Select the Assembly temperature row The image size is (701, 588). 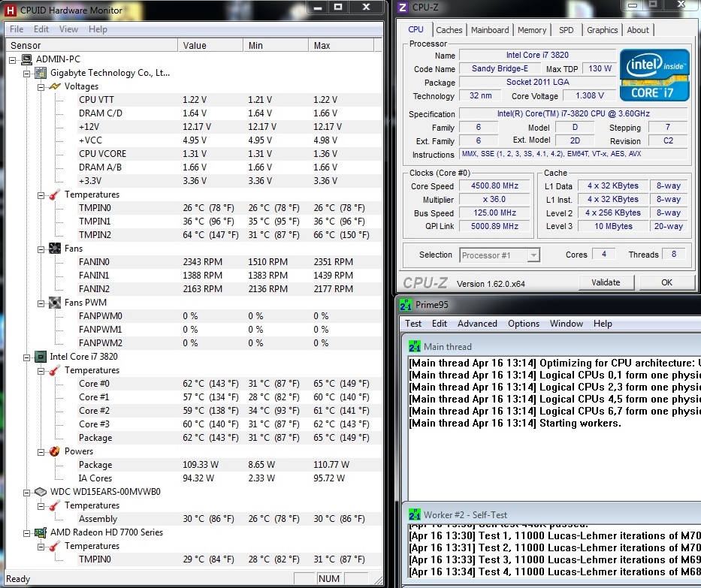[230, 519]
